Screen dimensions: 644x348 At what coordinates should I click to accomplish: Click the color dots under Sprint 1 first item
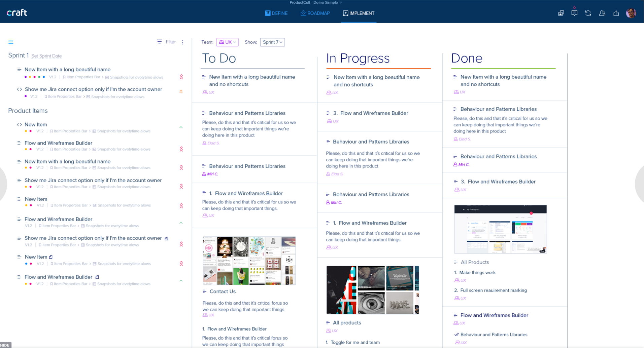[35, 77]
